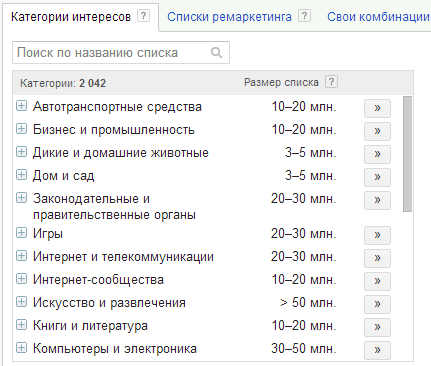Image resolution: width=431 pixels, height=366 pixels.
Task: Select Игры category label
Action: pos(48,234)
